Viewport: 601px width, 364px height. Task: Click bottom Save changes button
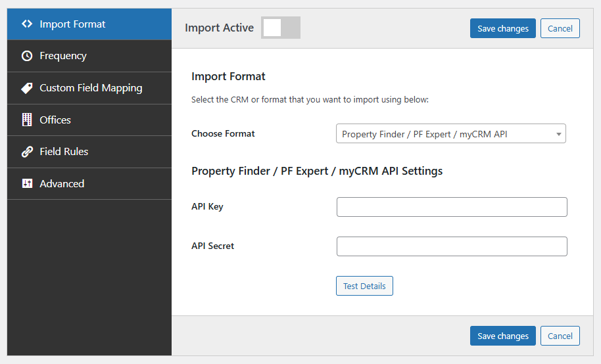point(503,336)
